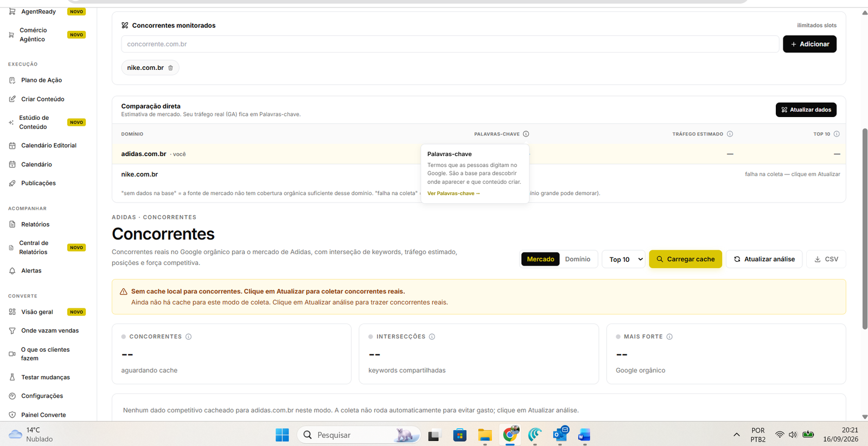
Task: Switch analysis mode to Domínio
Action: point(578,259)
